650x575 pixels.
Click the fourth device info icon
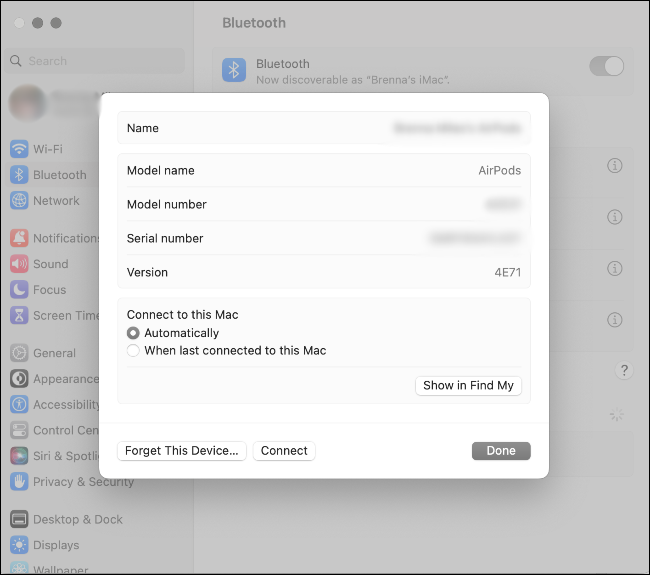[615, 320]
